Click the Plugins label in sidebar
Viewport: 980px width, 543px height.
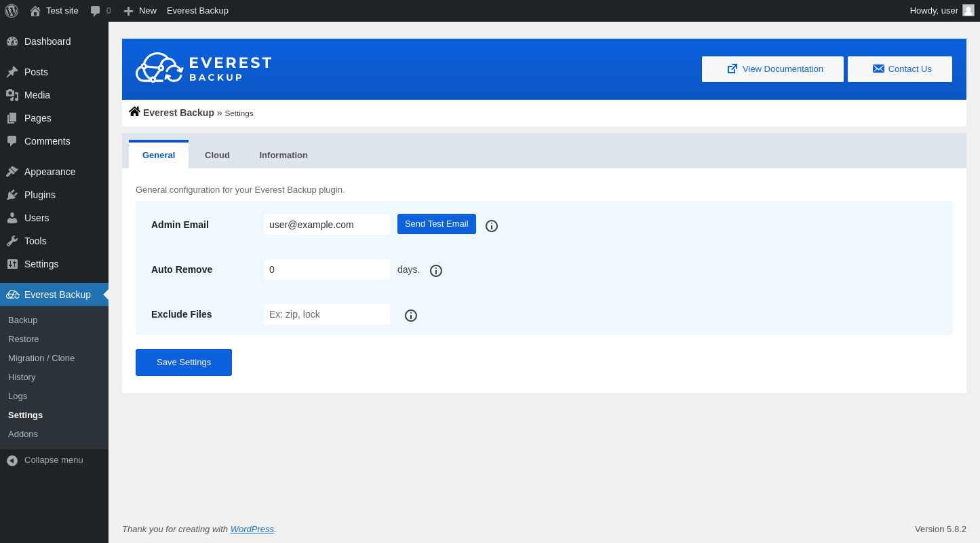click(x=40, y=195)
